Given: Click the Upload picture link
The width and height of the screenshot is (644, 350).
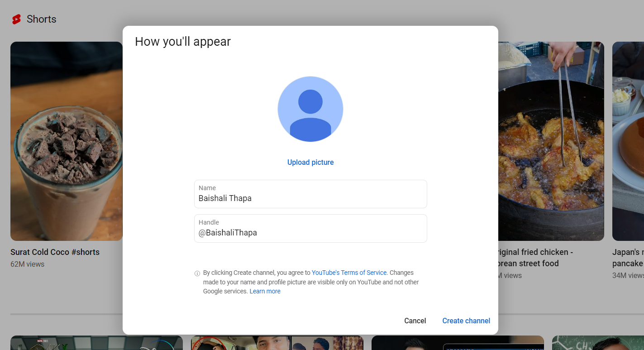Looking at the screenshot, I should pyautogui.click(x=310, y=162).
